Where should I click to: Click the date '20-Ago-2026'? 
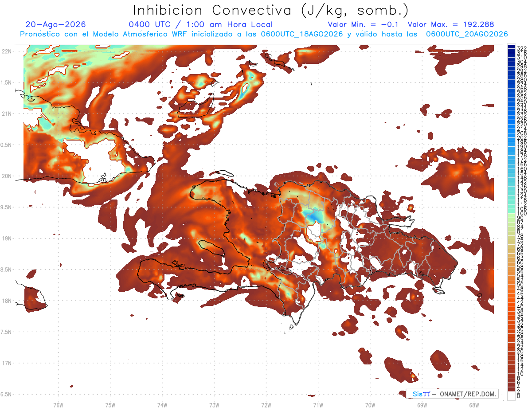[x=56, y=24]
